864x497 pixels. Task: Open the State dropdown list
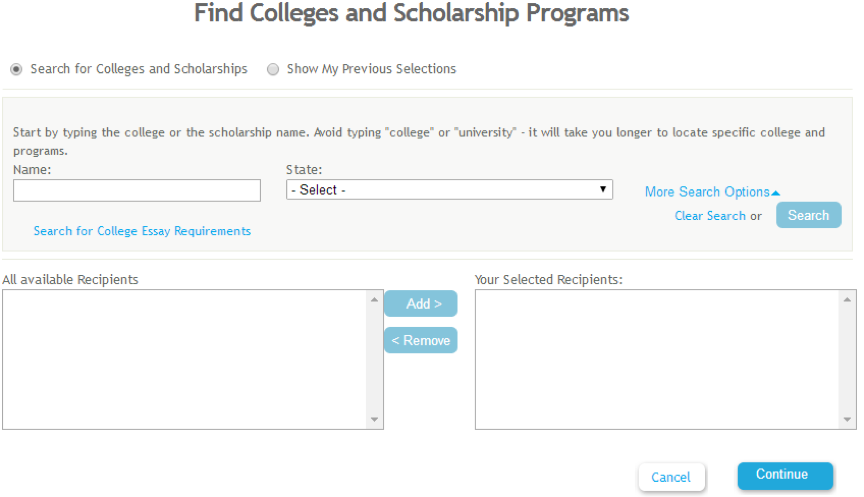[448, 190]
